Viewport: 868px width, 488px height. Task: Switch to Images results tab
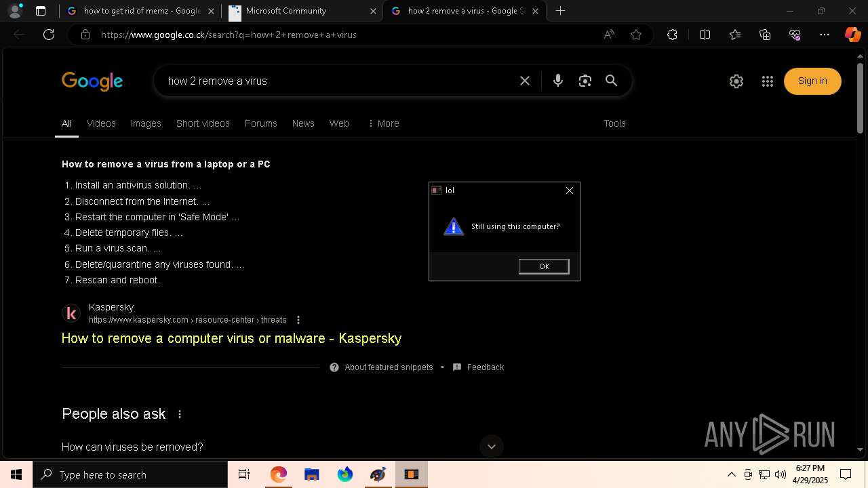click(146, 123)
